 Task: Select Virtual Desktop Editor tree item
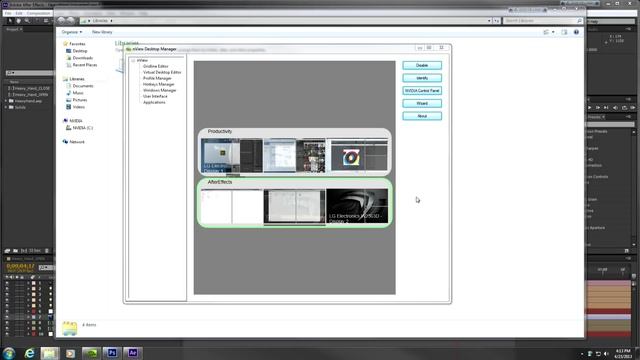pos(162,72)
